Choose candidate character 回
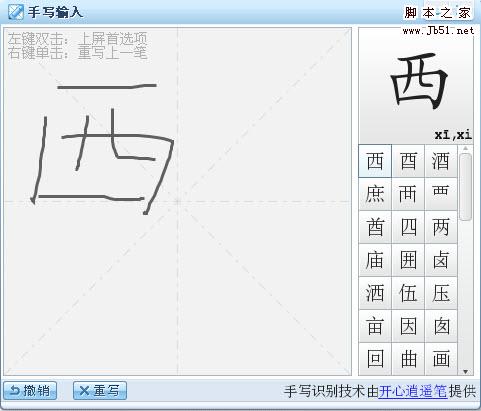The height and width of the screenshot is (411, 481). 375,359
